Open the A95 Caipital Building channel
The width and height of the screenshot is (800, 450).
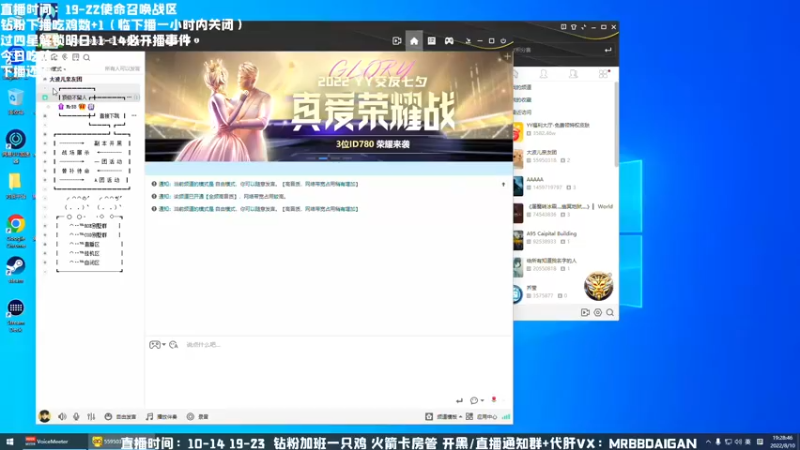pyautogui.click(x=564, y=238)
